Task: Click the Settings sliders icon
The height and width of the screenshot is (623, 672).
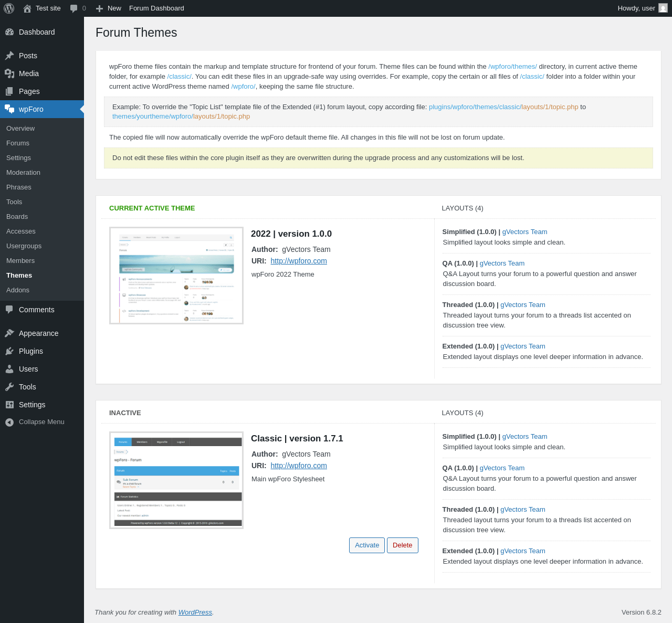Action: (x=9, y=405)
